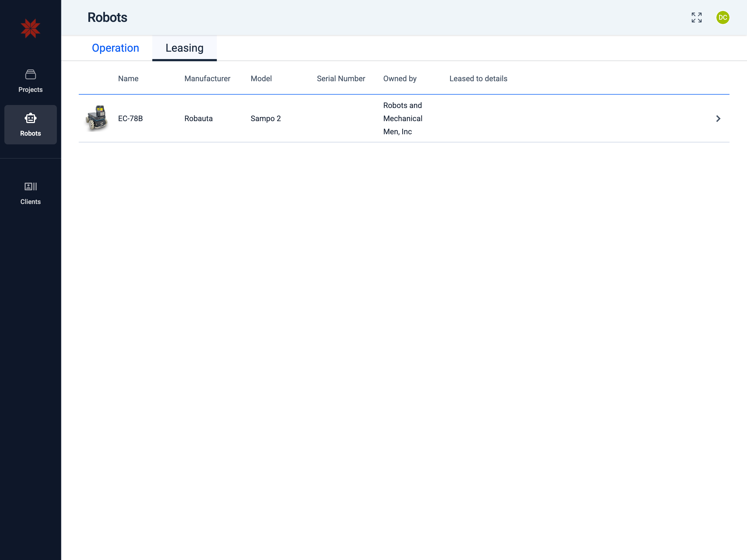The width and height of the screenshot is (747, 560).
Task: Click the Name column header
Action: tap(128, 79)
